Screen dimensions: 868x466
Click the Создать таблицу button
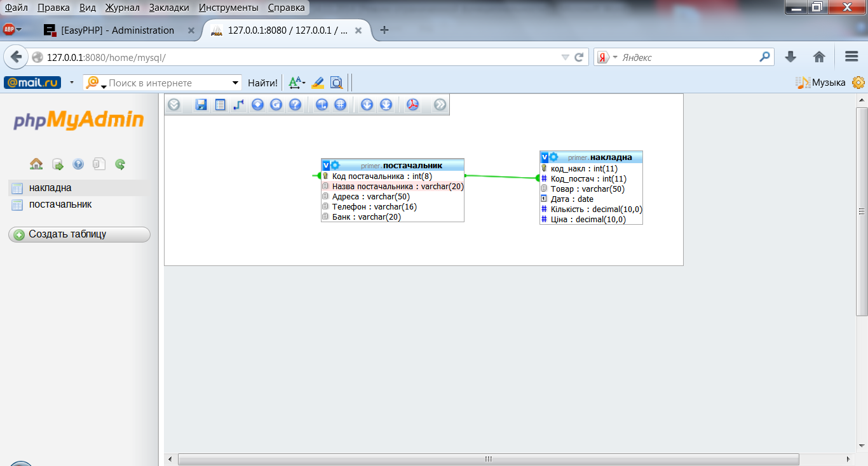click(79, 234)
